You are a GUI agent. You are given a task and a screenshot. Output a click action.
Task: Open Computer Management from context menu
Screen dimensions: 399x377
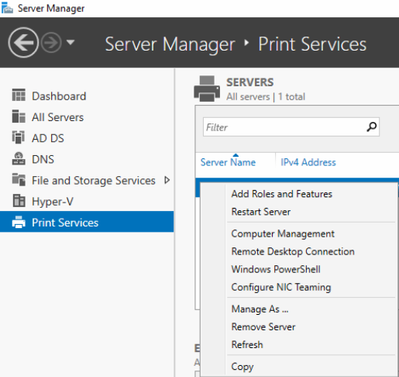[x=283, y=234]
